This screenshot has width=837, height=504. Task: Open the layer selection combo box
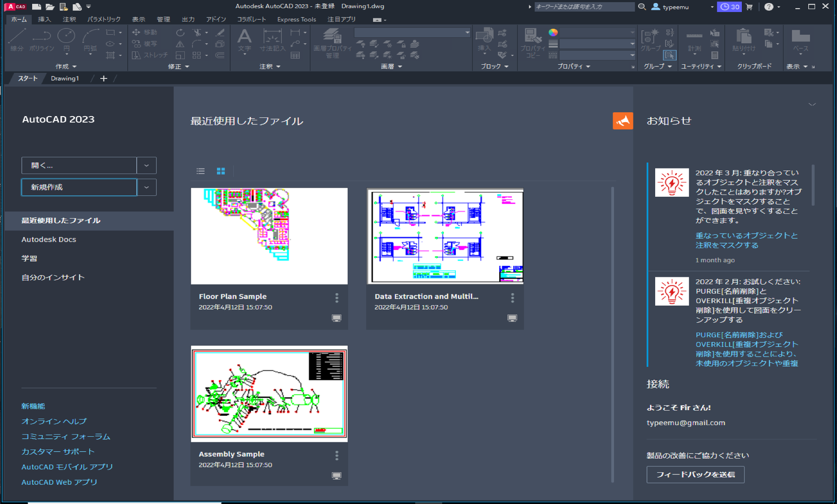pyautogui.click(x=412, y=33)
